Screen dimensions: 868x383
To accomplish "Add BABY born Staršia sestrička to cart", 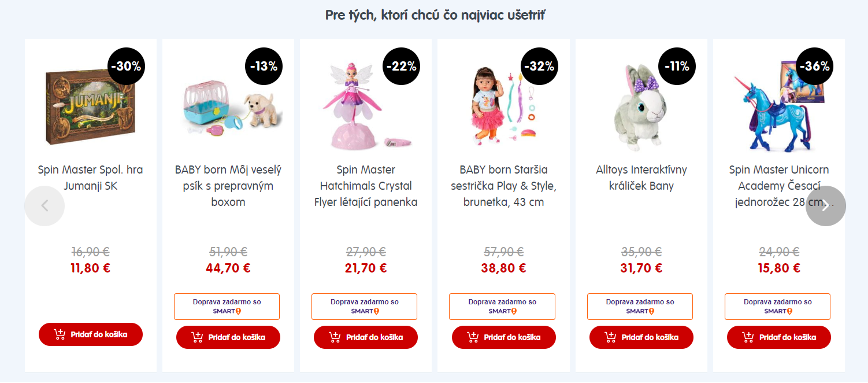I will 503,337.
